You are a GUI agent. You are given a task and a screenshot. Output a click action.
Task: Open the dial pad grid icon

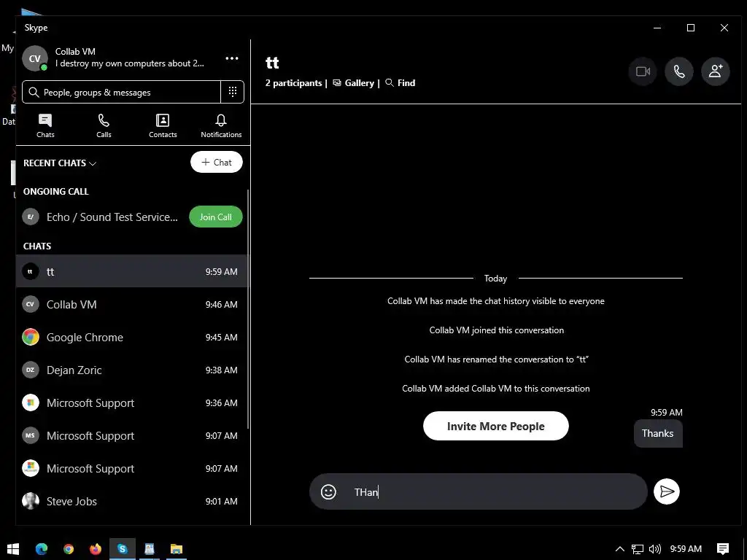233,92
